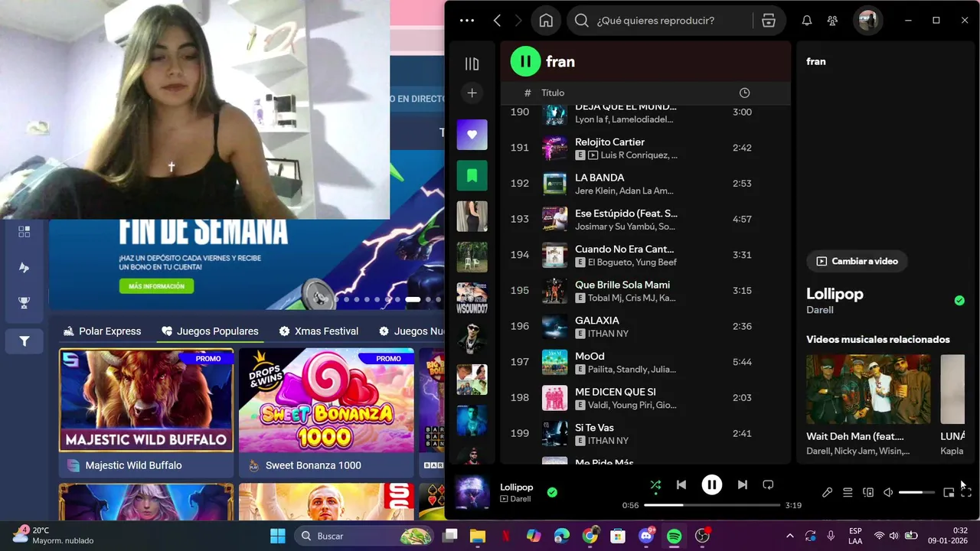Toggle saved checkmark in now-playing bar
980x551 pixels.
click(552, 492)
